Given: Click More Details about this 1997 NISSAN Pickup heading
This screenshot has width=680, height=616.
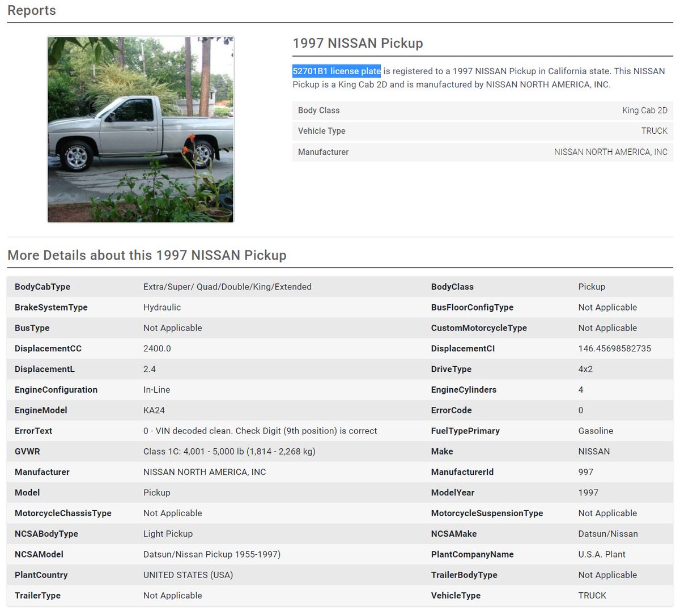Looking at the screenshot, I should tap(147, 255).
